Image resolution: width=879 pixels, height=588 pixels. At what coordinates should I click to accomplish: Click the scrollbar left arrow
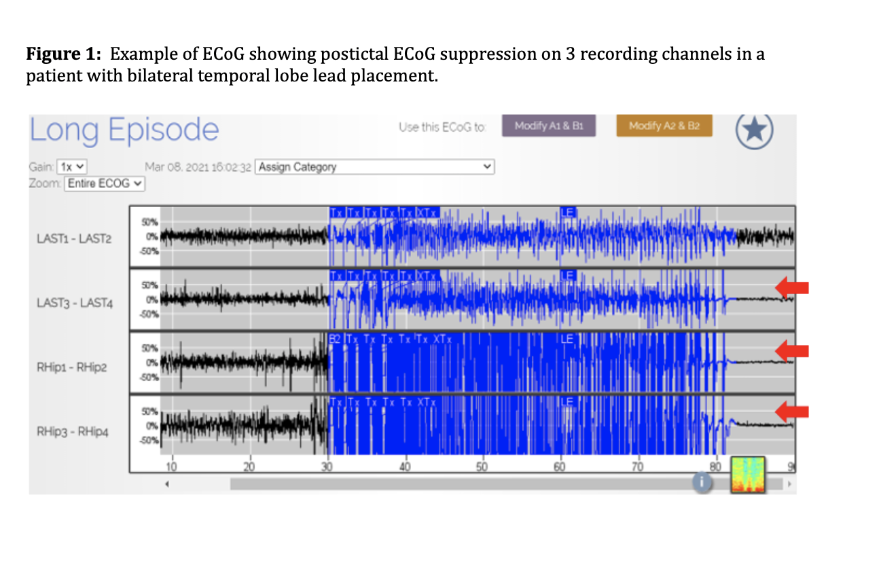point(167,484)
